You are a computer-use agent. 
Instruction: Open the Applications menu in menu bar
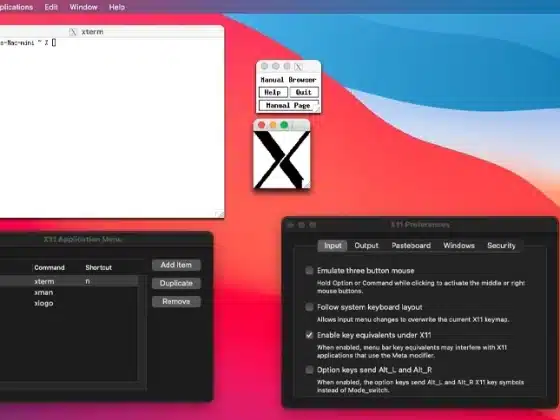[x=16, y=7]
